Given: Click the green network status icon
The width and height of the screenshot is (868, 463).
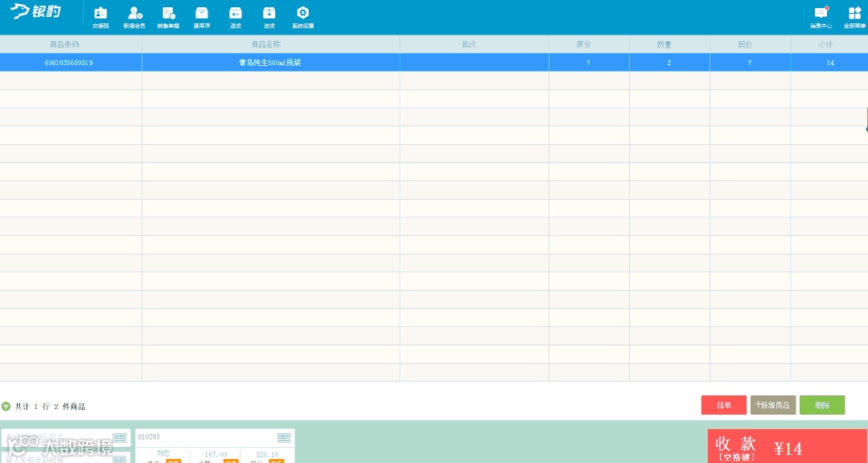Looking at the screenshot, I should tap(6, 407).
